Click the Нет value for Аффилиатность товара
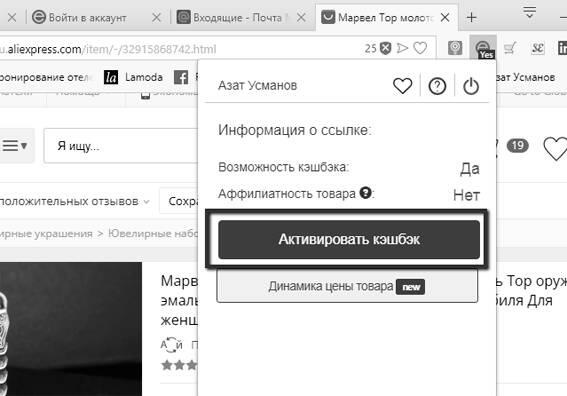The image size is (567, 396). pyautogui.click(x=466, y=195)
